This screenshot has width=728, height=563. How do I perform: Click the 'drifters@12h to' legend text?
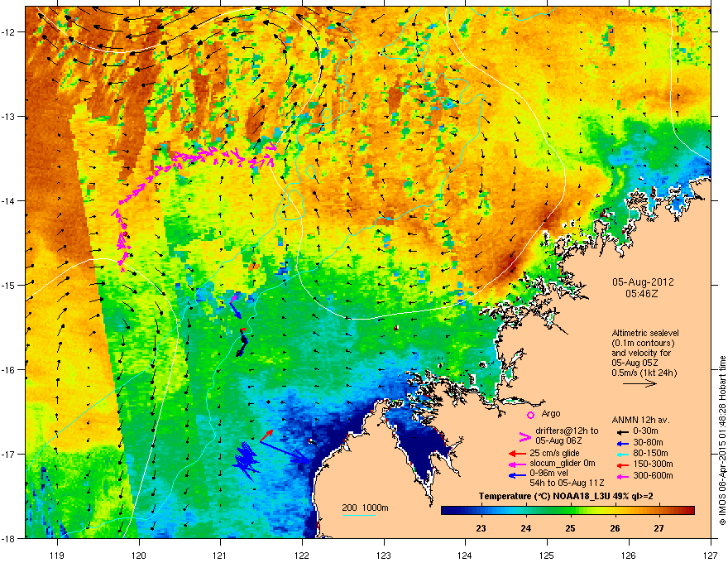click(567, 431)
